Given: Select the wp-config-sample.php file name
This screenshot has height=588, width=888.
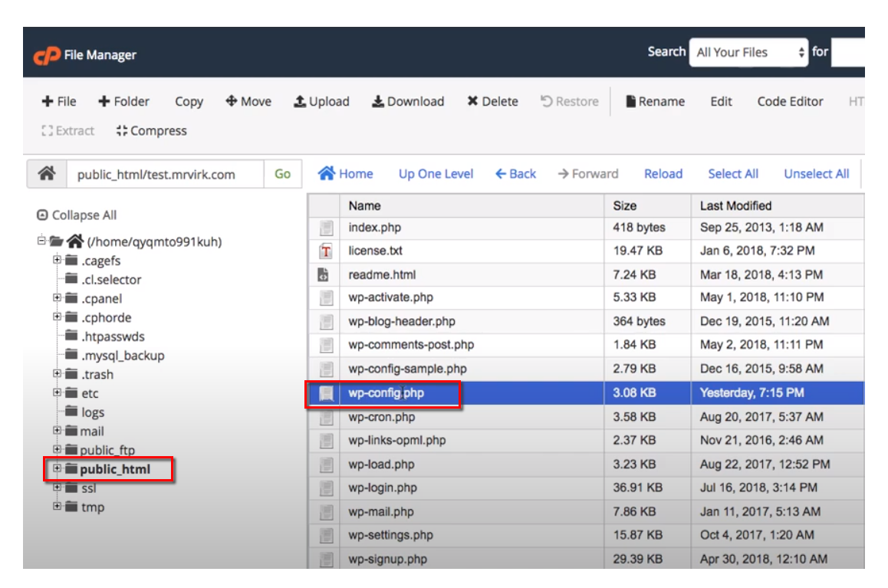Looking at the screenshot, I should point(407,369).
